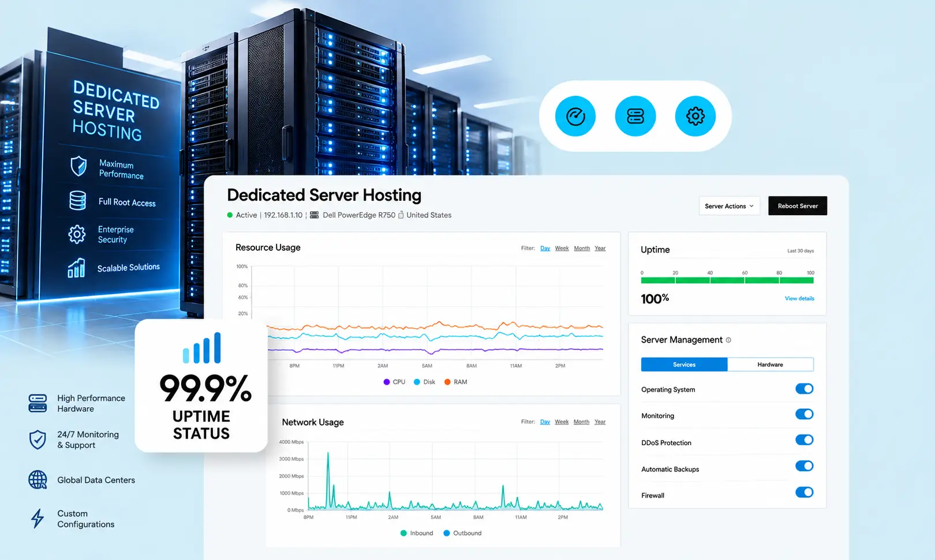935x560 pixels.
Task: Click the IP address 192.168.1.10
Action: coord(283,215)
